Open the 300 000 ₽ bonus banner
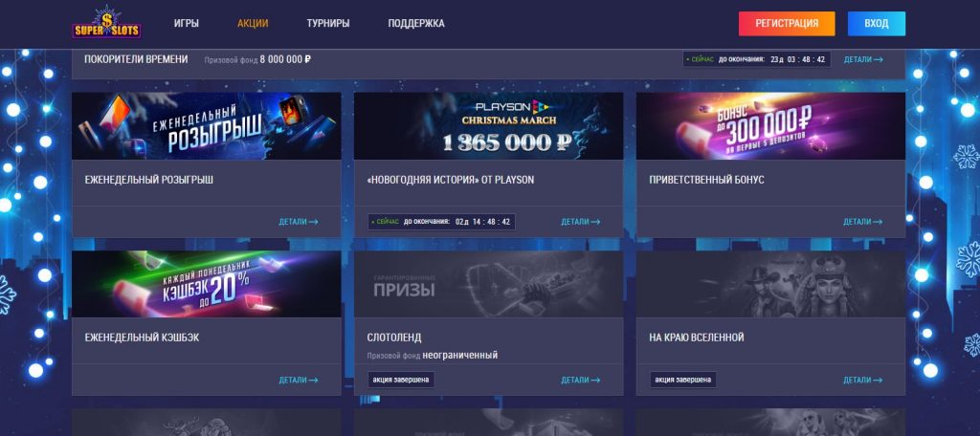This screenshot has width=980, height=436. tap(770, 126)
